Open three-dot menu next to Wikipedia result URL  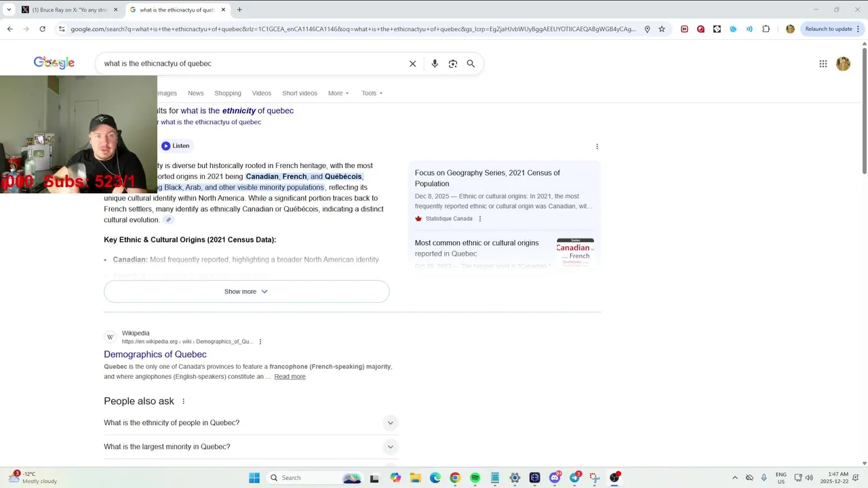pos(260,342)
